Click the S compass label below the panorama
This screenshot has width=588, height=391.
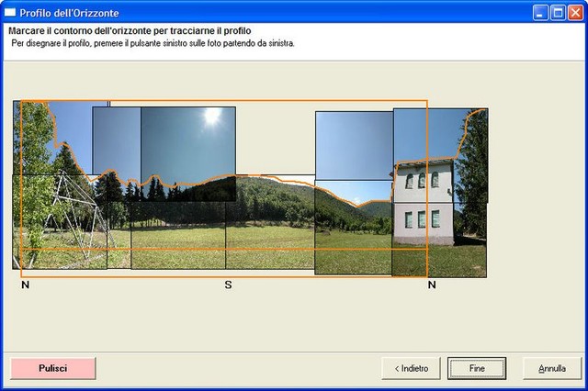228,285
